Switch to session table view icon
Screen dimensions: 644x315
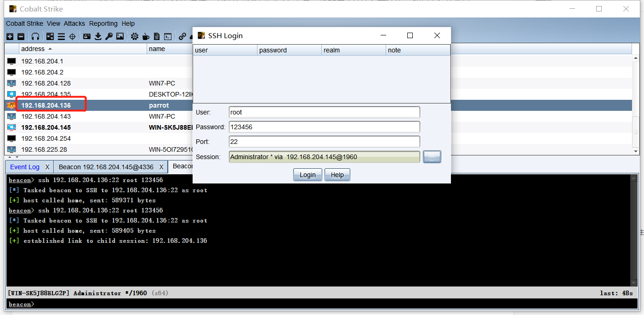click(61, 36)
